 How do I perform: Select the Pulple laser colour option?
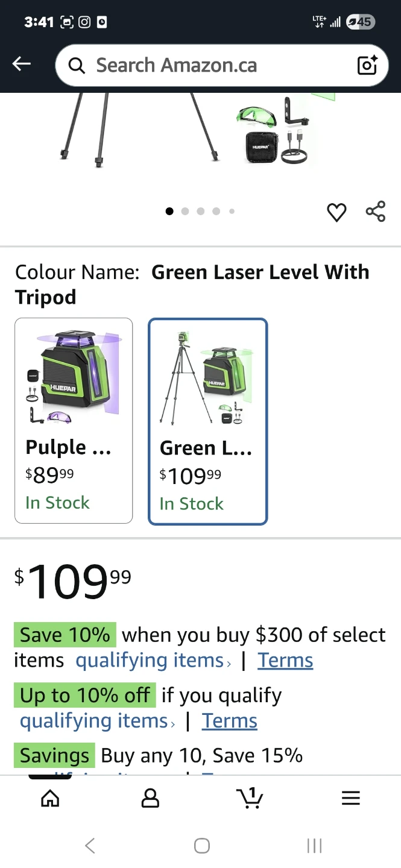click(x=74, y=420)
